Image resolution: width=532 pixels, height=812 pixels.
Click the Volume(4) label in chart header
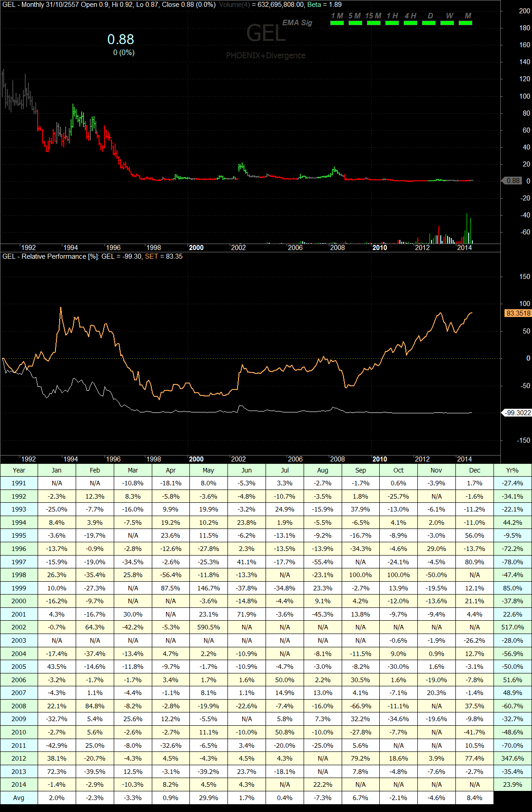click(234, 5)
